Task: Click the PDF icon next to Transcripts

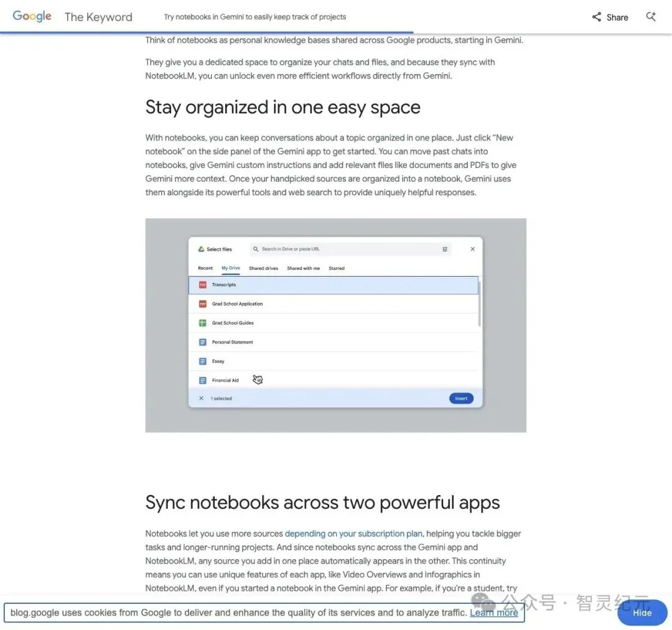Action: tap(202, 284)
